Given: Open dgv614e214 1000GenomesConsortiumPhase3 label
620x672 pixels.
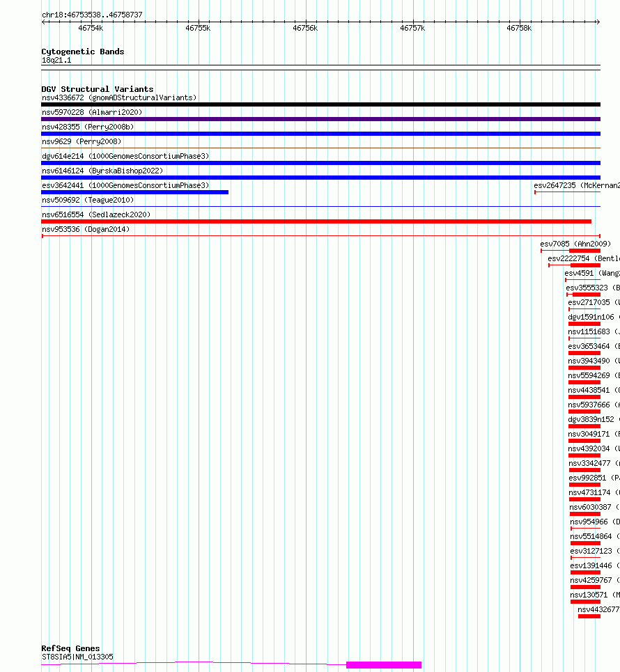Looking at the screenshot, I should tap(125, 156).
